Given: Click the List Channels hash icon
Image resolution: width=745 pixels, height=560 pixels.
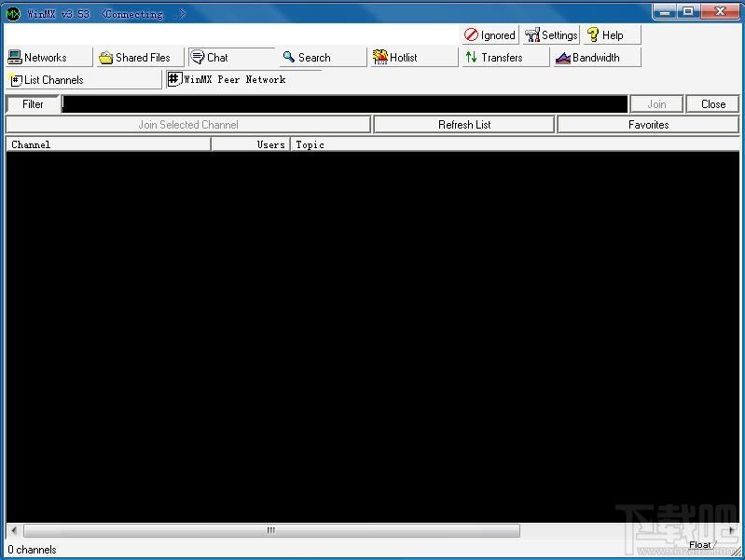Looking at the screenshot, I should tap(16, 80).
